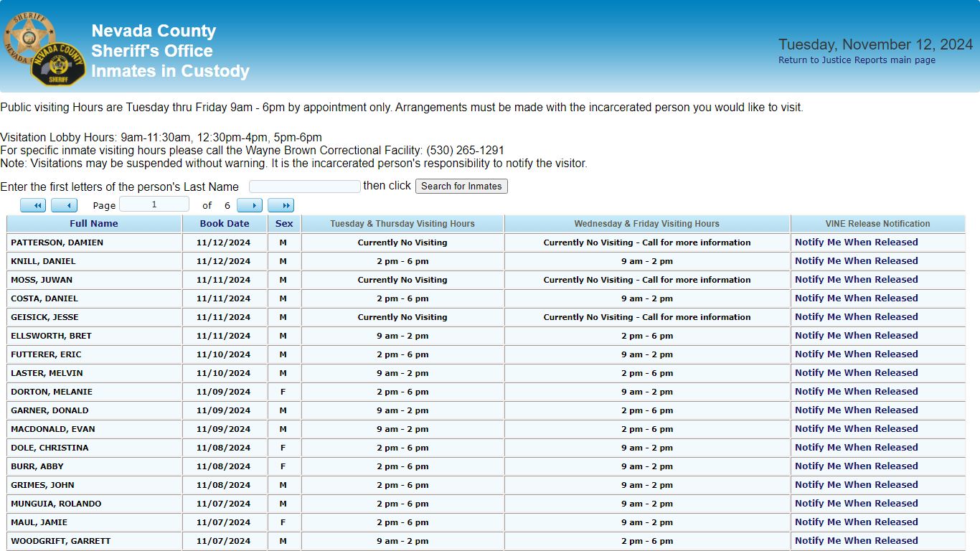This screenshot has height=551, width=980.
Task: Select the name DOLE, CHRISTINA
Action: coord(50,448)
